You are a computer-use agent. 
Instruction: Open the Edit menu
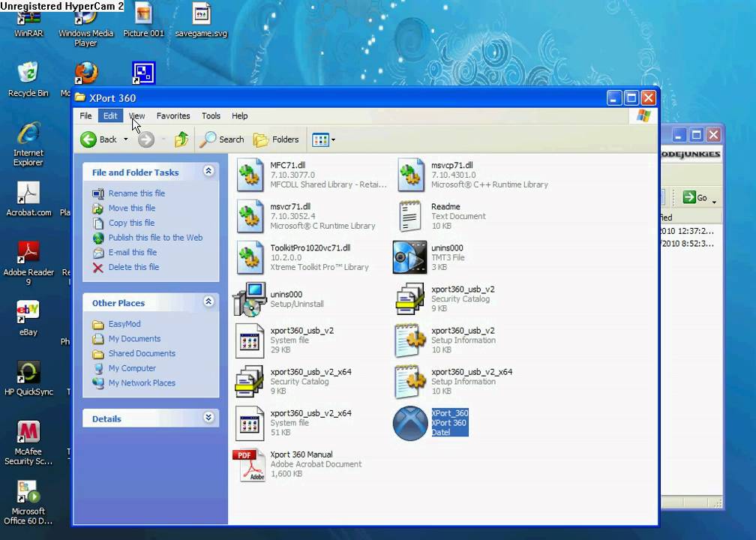[110, 115]
